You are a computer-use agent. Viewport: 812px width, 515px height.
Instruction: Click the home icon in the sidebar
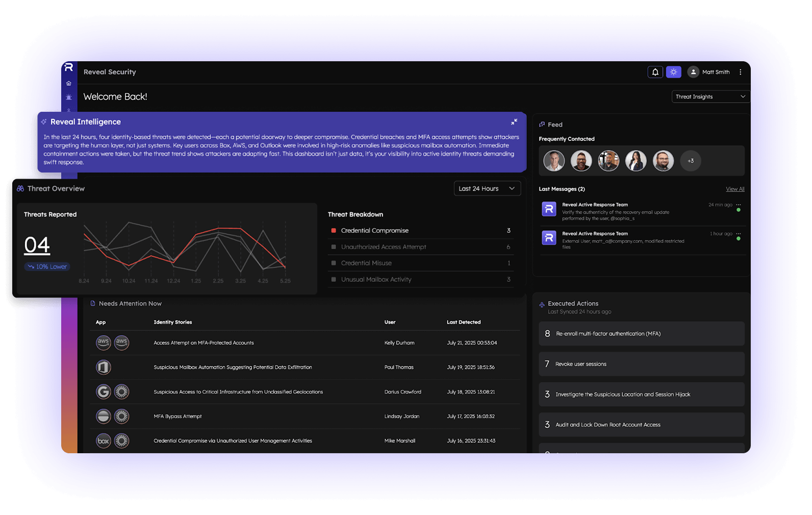(69, 83)
